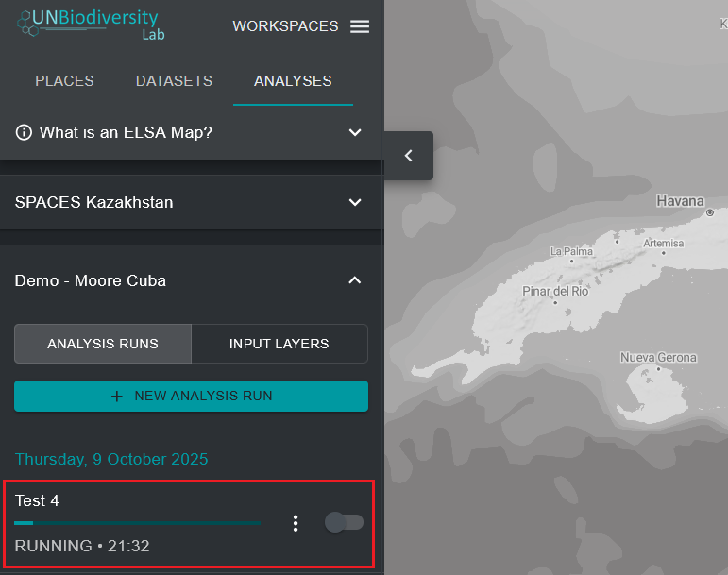The height and width of the screenshot is (575, 728).
Task: Open the three-dot options menu for Test 4
Action: coord(296,523)
